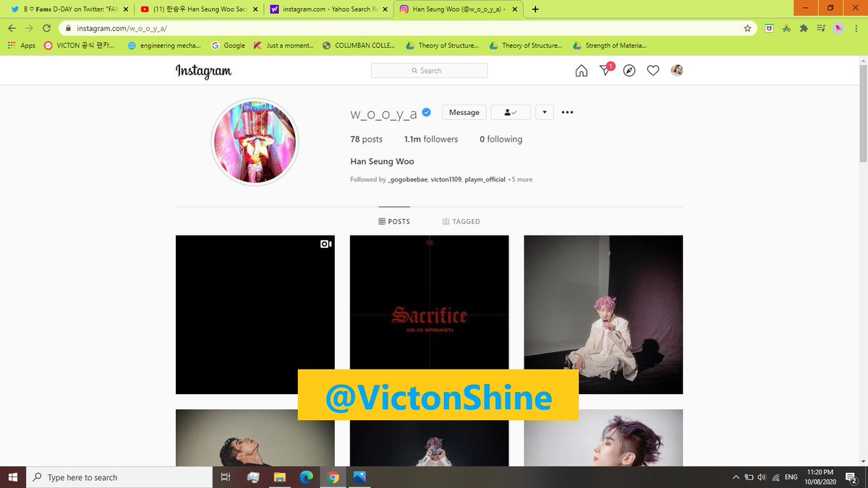Click the page's vertical scrollbar
Screen dimensions: 868x488
coord(862,112)
